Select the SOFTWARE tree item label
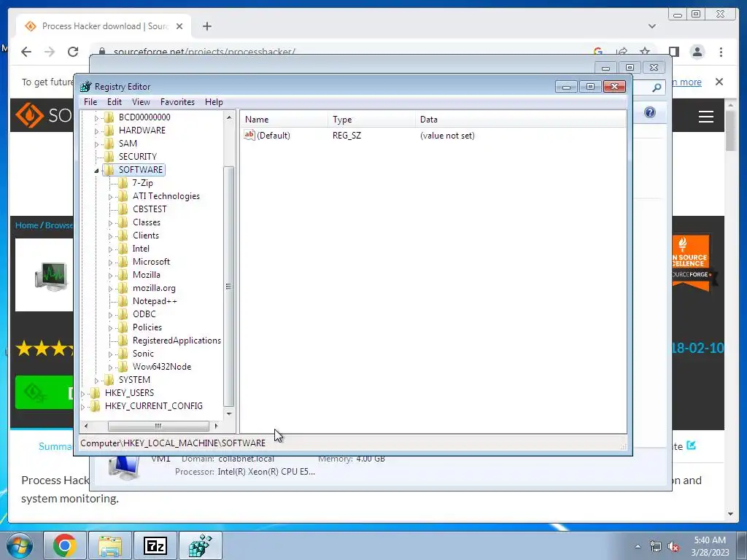Screen dimensions: 747x560 [141, 169]
